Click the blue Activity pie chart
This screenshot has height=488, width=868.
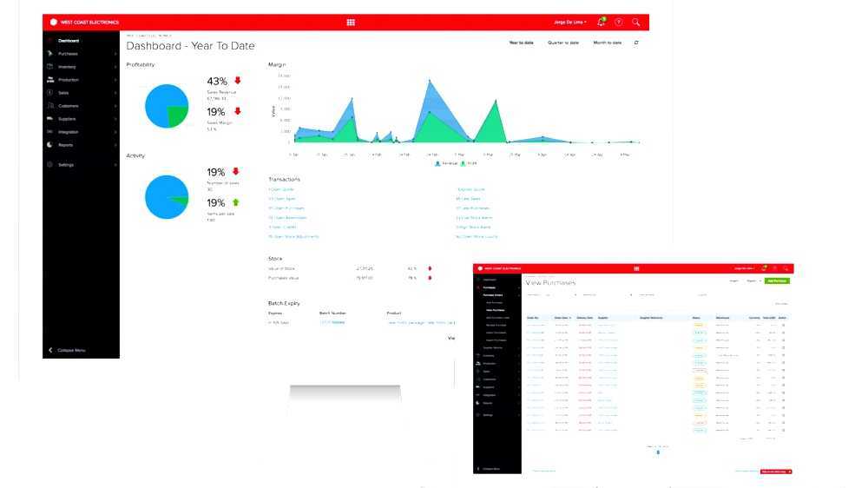point(167,196)
